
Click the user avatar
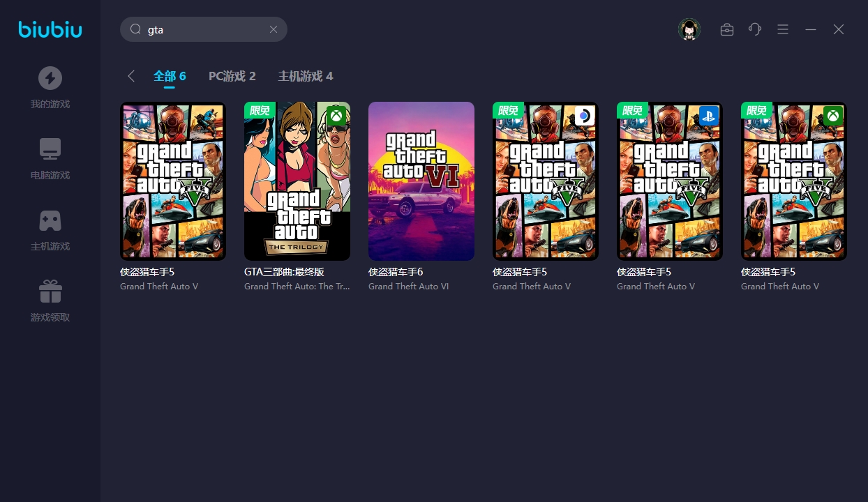[689, 29]
